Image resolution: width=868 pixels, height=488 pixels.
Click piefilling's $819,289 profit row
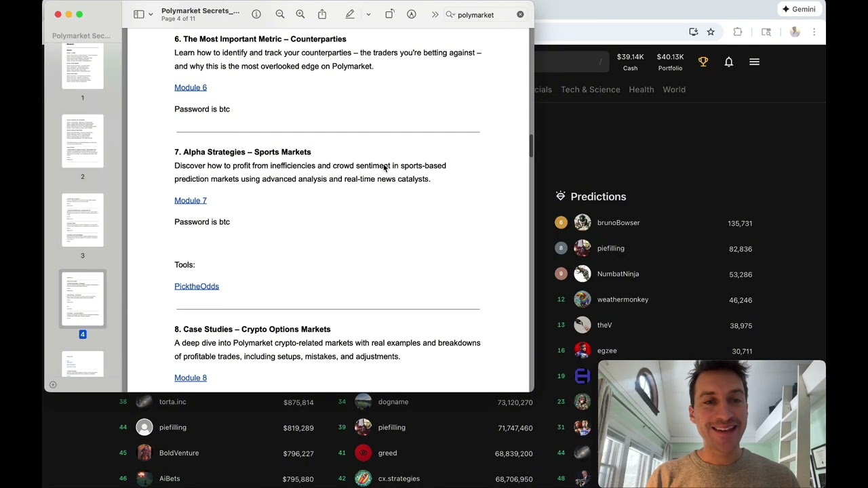[x=217, y=428]
